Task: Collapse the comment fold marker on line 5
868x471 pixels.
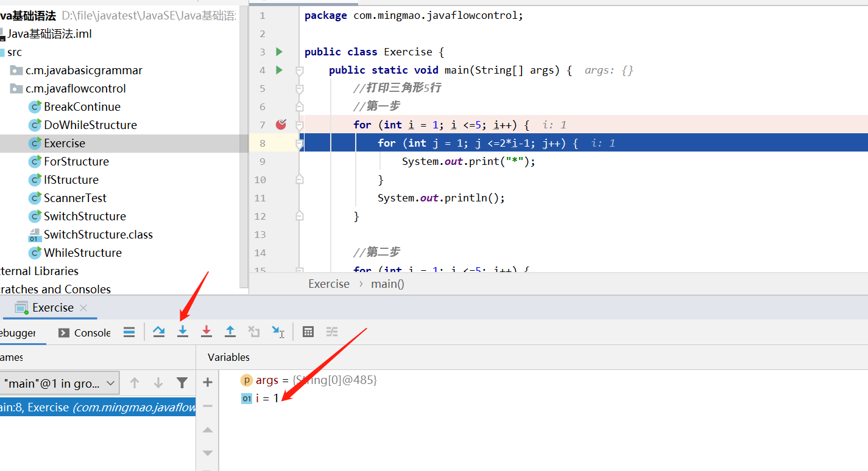Action: point(299,89)
